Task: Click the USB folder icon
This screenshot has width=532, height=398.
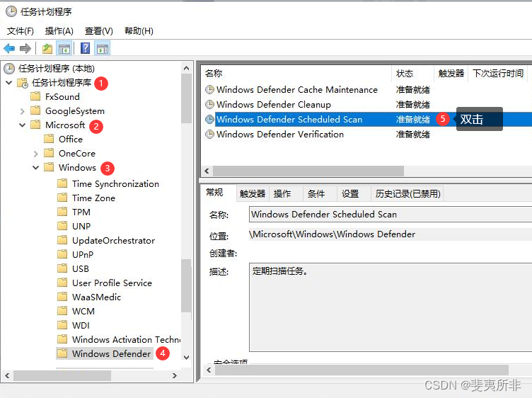Action: click(62, 268)
